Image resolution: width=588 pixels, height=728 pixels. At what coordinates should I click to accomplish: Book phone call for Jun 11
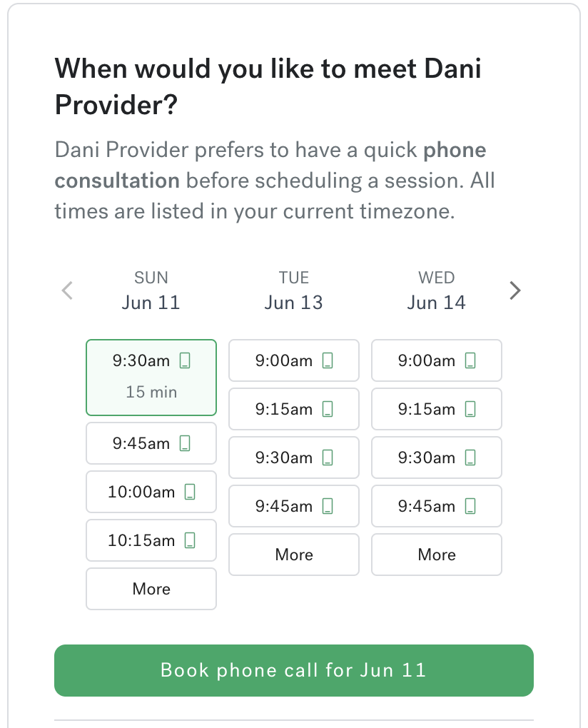[294, 670]
